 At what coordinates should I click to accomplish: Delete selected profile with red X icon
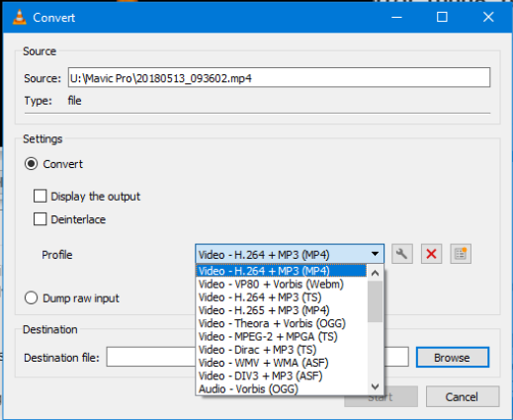[431, 254]
